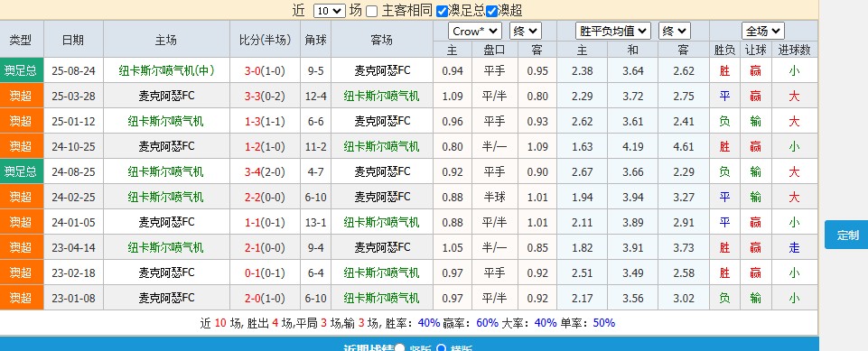Viewport: 868px width, 351px height.
Task: Open 纽卡斯尔喷气机(中) team link
Action: pos(166,70)
